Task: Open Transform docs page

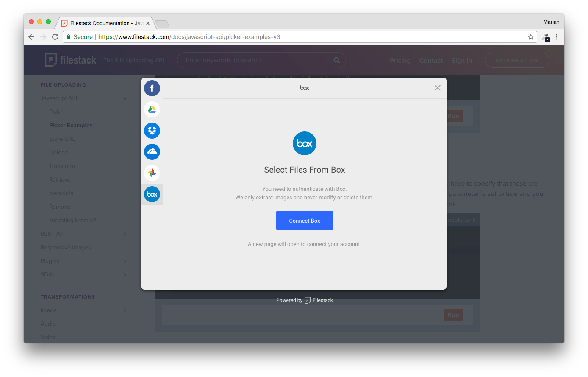Action: coord(62,166)
